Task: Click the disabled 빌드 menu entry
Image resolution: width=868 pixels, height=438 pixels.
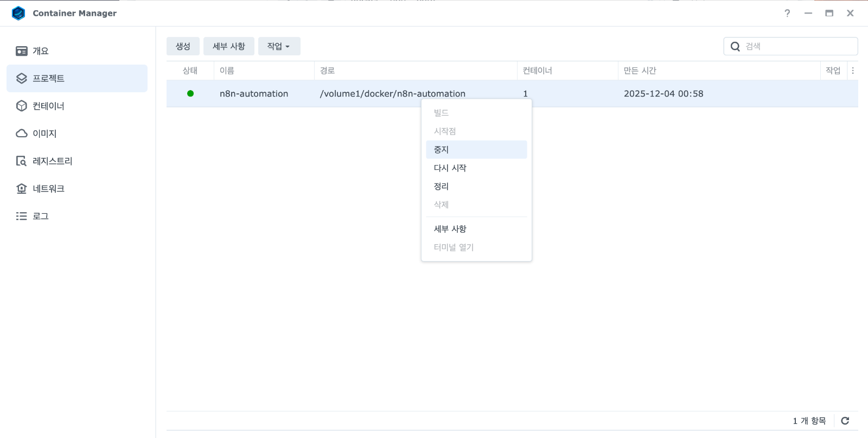Action: click(476, 113)
